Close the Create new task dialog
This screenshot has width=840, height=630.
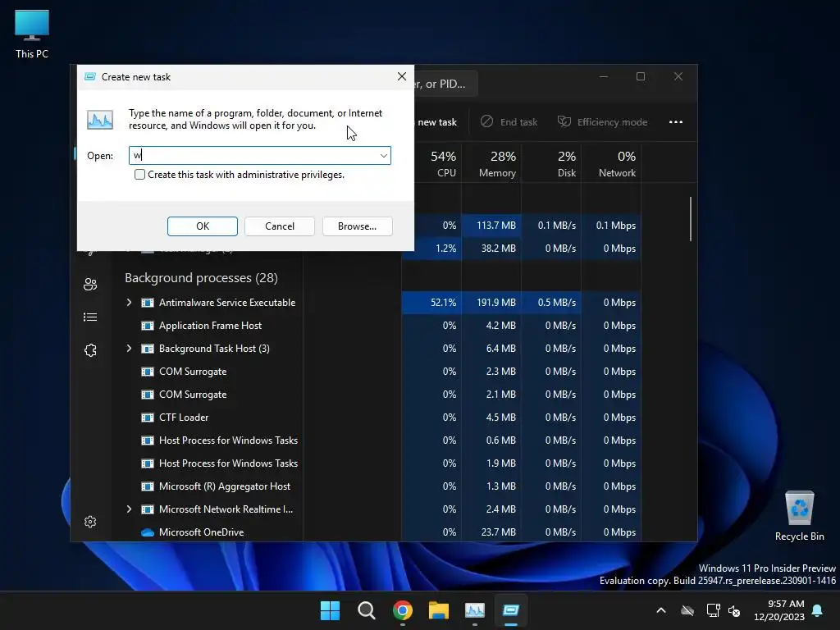point(402,76)
